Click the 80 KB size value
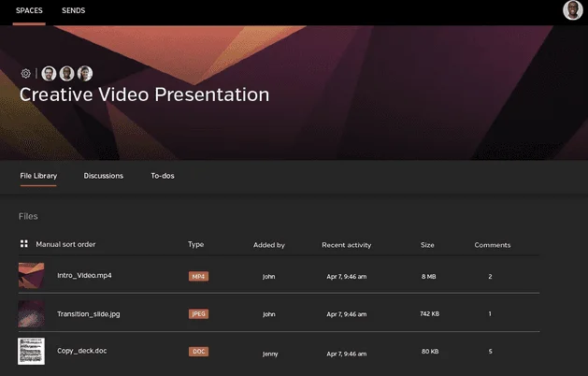This screenshot has width=588, height=376. pos(430,352)
